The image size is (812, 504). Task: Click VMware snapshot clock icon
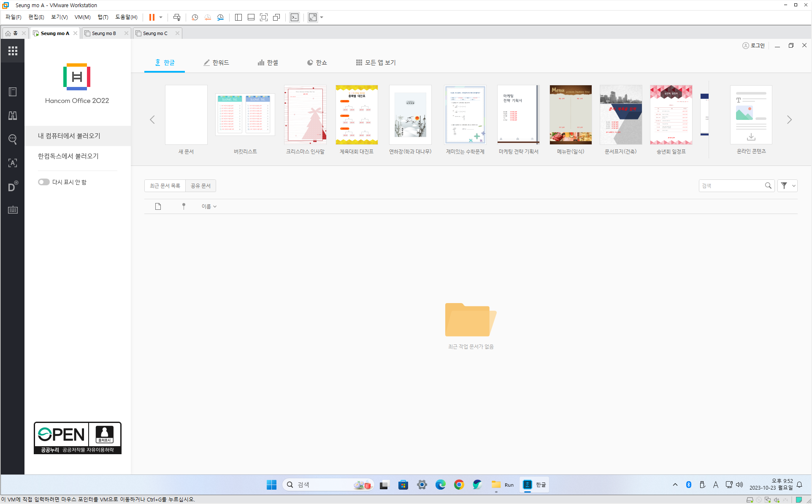coord(195,17)
